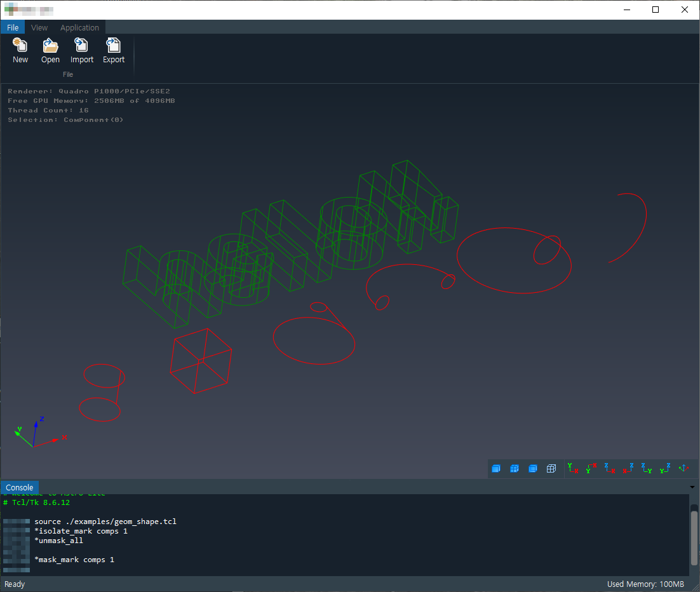Set view to Y-down X-right plane
This screenshot has width=700, height=592.
tap(591, 468)
